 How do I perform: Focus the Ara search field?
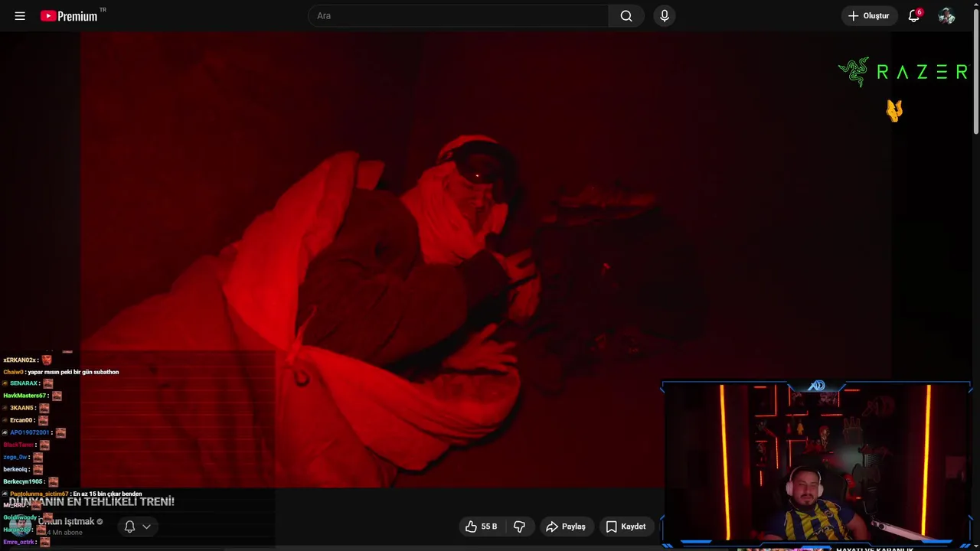click(458, 15)
